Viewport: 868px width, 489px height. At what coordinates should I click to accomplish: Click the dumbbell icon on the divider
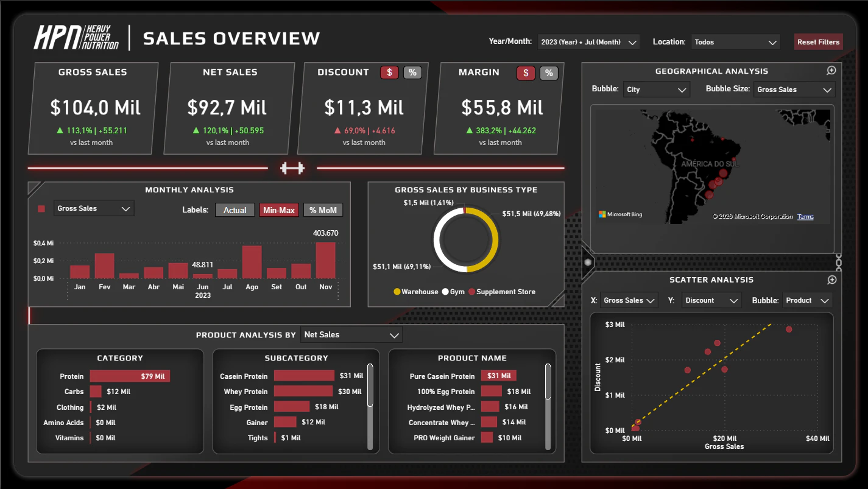click(x=292, y=168)
